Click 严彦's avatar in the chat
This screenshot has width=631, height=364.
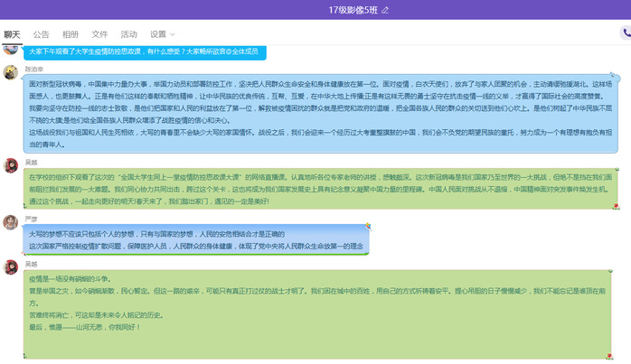[x=11, y=222]
